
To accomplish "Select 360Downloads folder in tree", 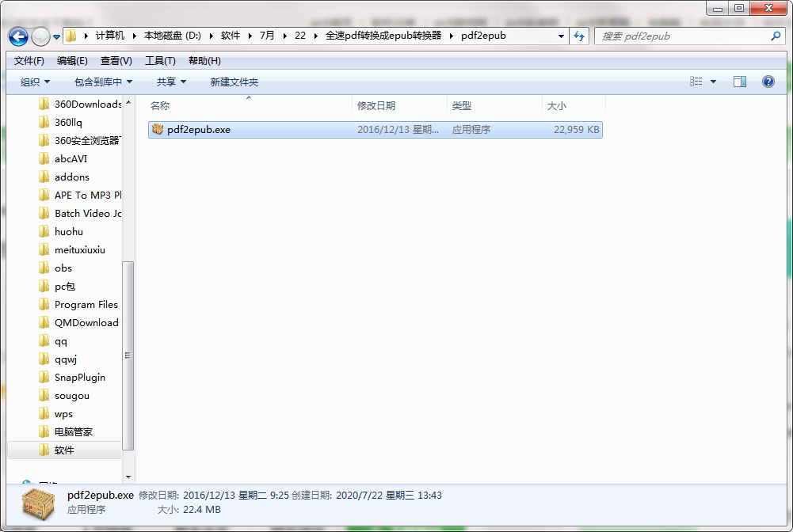I will click(80, 104).
